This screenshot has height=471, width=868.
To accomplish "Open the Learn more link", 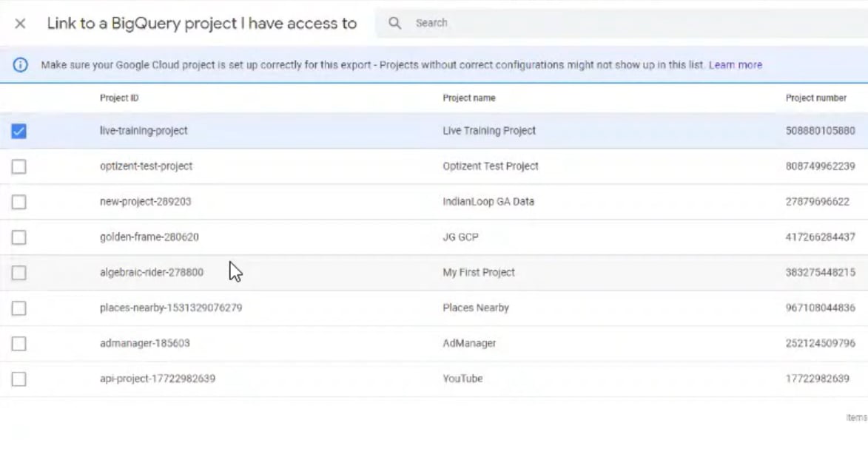I will click(735, 64).
